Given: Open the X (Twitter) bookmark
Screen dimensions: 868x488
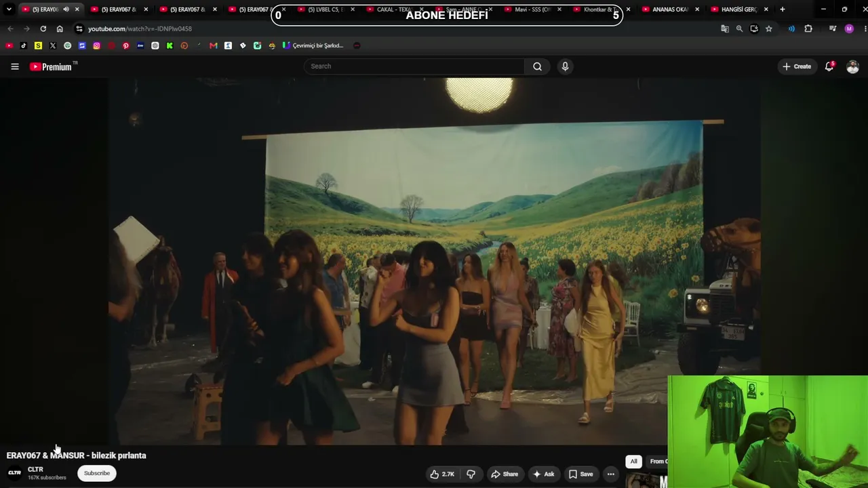Looking at the screenshot, I should coord(53,45).
